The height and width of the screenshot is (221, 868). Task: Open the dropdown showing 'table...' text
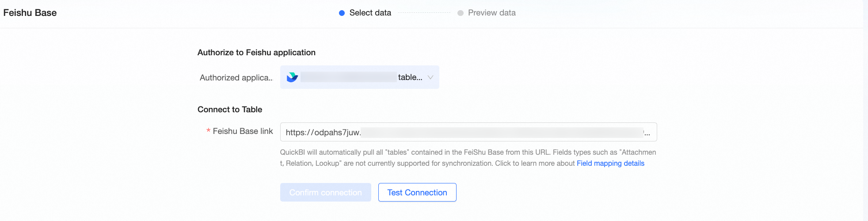[360, 77]
